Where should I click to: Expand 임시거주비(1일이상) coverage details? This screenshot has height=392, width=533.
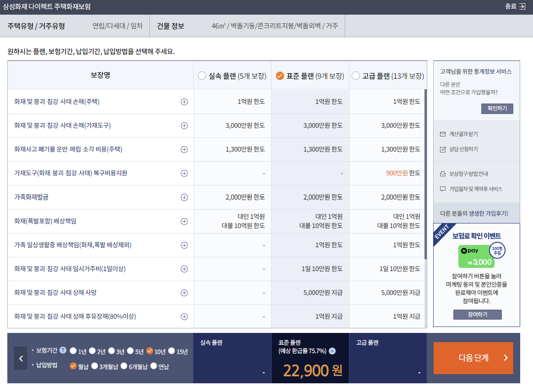184,269
